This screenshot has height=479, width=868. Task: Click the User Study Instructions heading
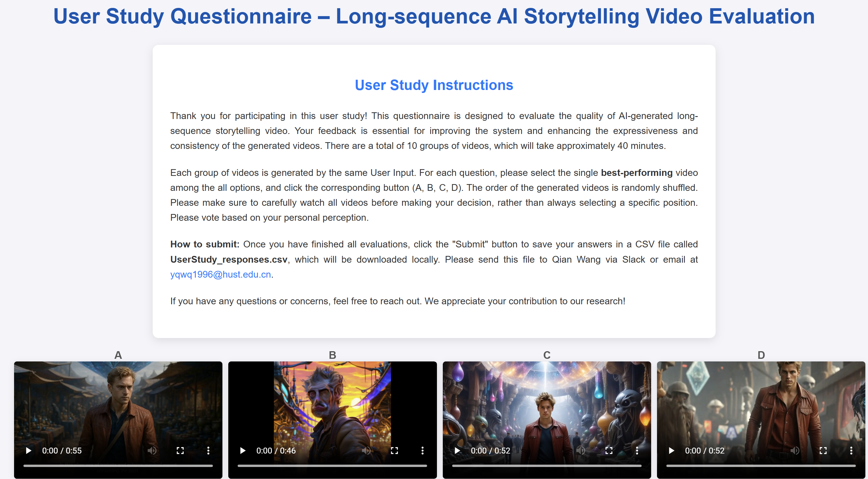coord(434,85)
